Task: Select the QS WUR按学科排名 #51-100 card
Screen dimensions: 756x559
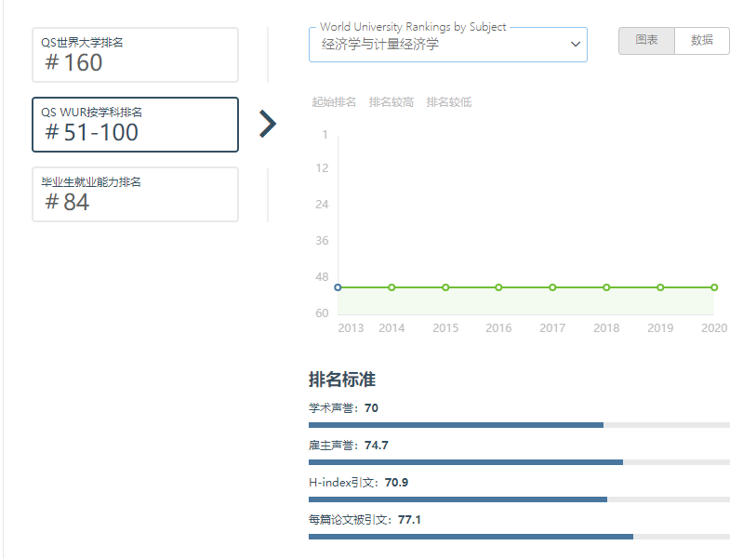Action: (x=135, y=125)
